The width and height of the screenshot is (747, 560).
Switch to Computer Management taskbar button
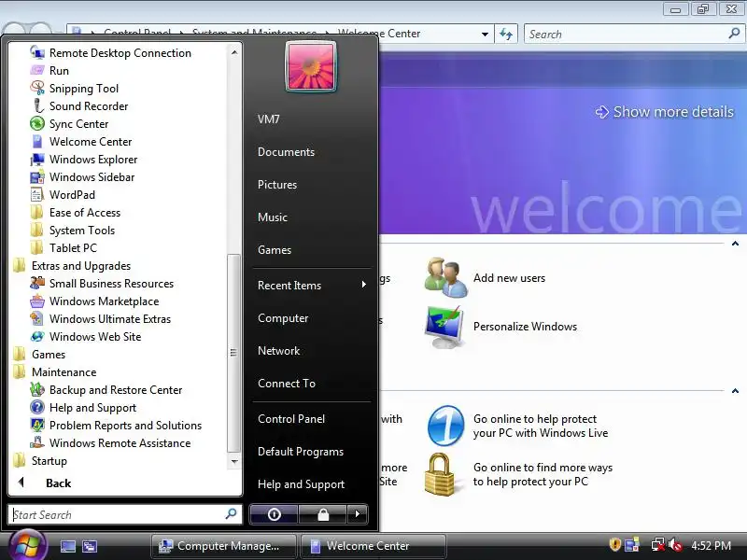click(224, 546)
